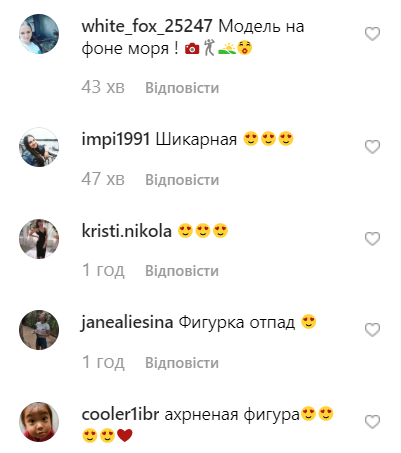
Task: Like the impi1991 comment with heart icon
Action: click(372, 147)
